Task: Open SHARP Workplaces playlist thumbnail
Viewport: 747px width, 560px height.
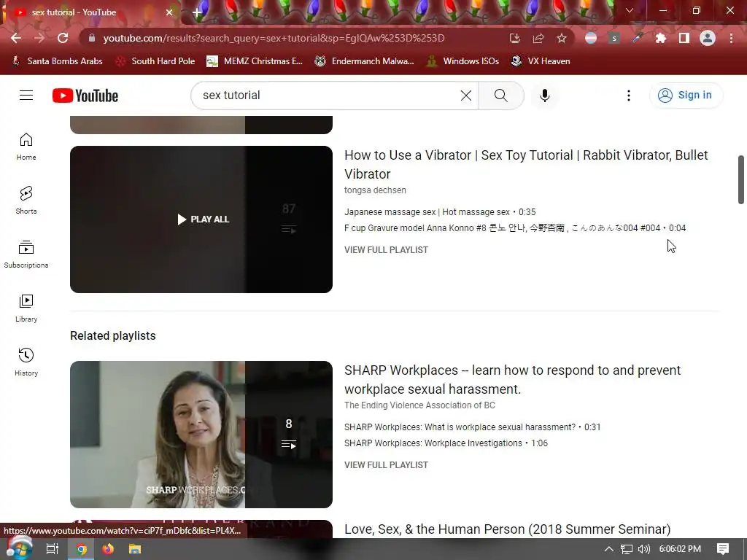Action: pyautogui.click(x=201, y=435)
